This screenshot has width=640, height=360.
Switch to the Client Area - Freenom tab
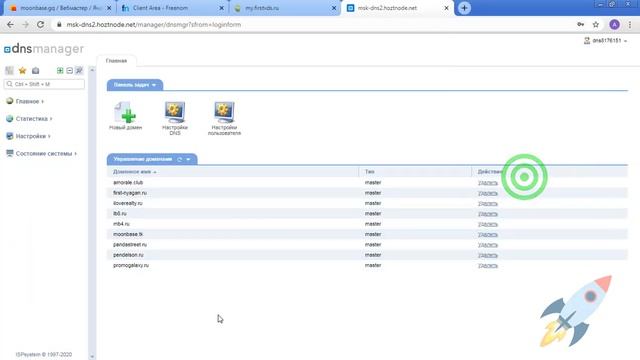point(172,8)
